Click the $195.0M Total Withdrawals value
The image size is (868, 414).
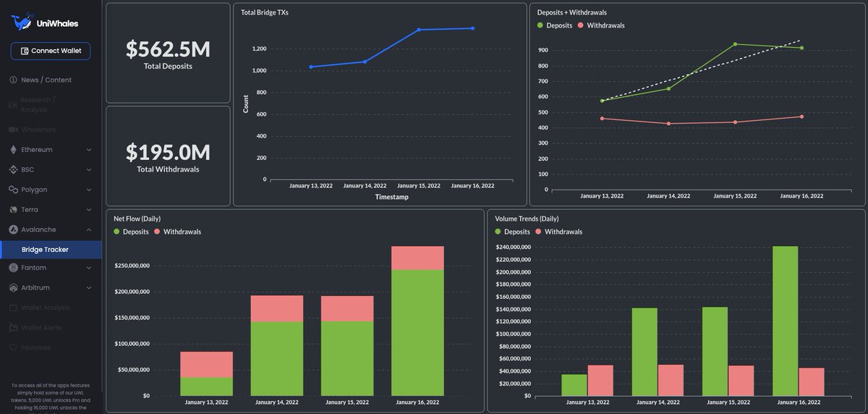point(168,152)
